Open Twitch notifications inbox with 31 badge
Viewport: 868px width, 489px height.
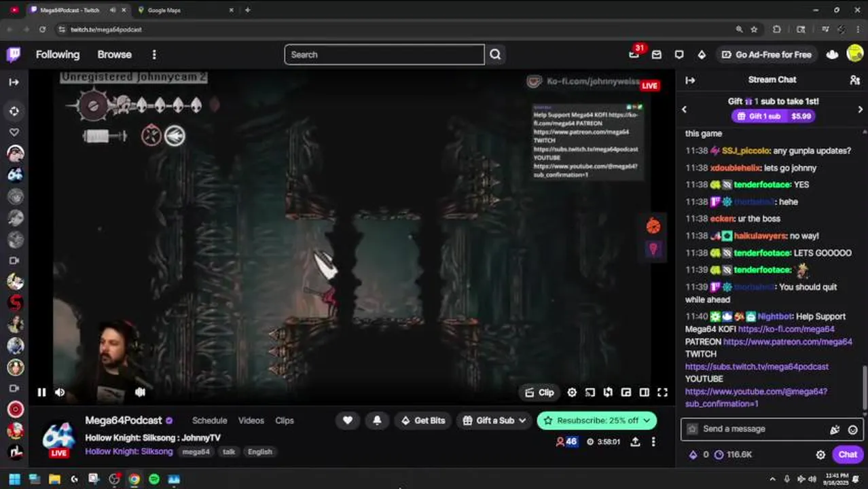tap(634, 54)
